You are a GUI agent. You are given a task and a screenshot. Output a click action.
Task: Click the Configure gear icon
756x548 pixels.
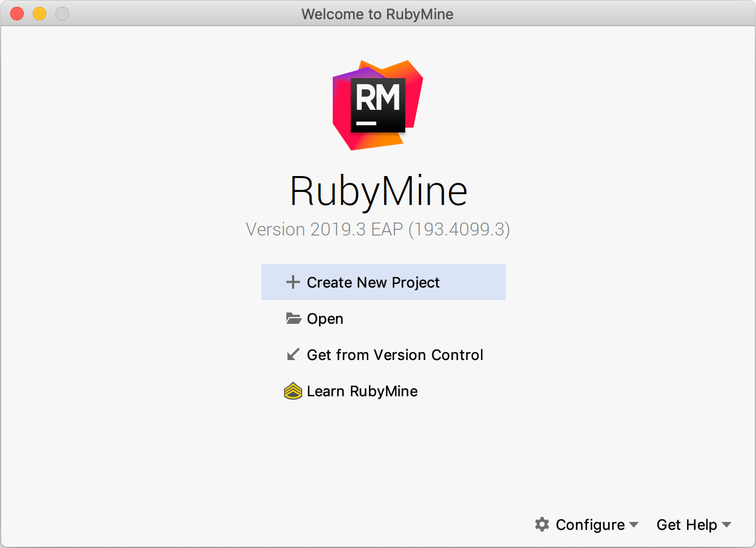pyautogui.click(x=542, y=524)
